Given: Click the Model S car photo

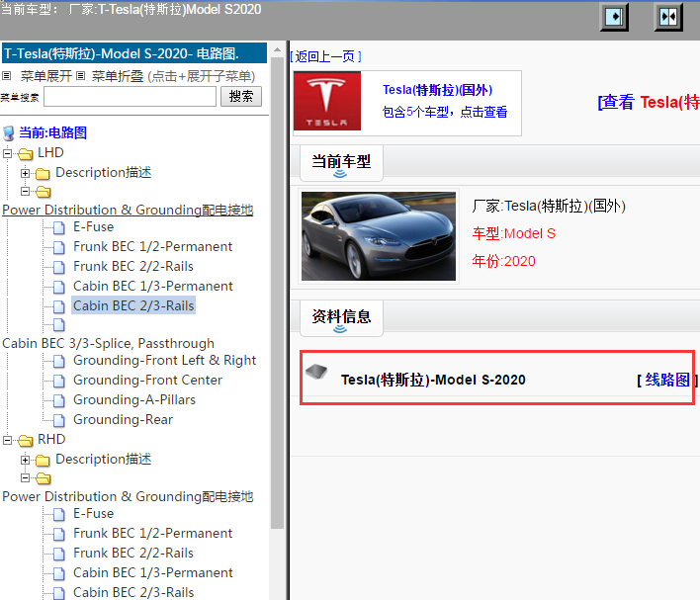Looking at the screenshot, I should pyautogui.click(x=379, y=236).
